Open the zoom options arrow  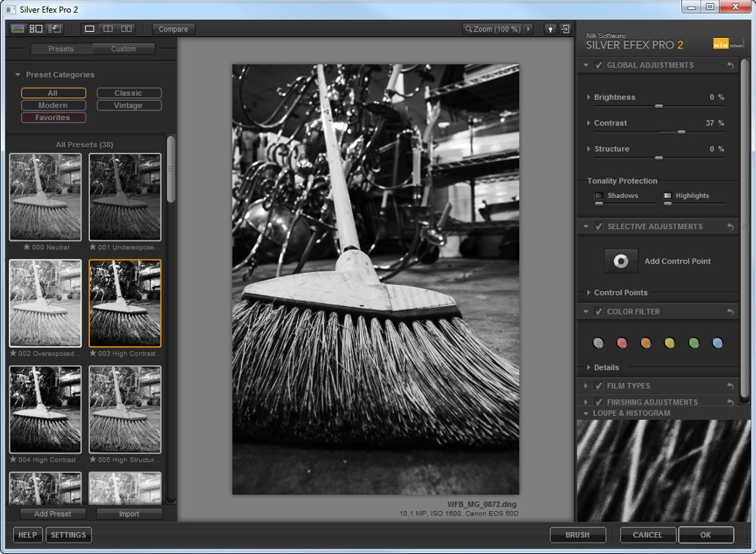(x=528, y=29)
